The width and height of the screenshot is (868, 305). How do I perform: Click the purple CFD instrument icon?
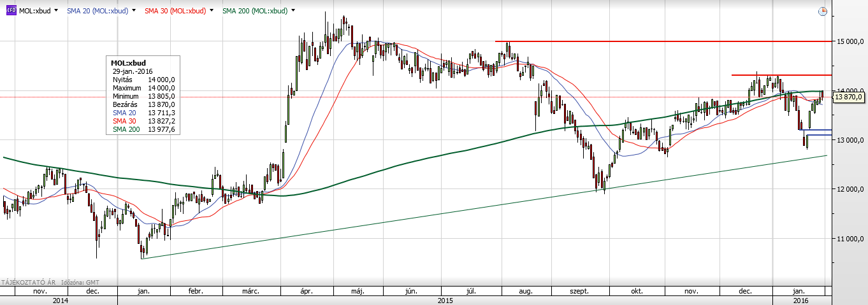pyautogui.click(x=11, y=11)
